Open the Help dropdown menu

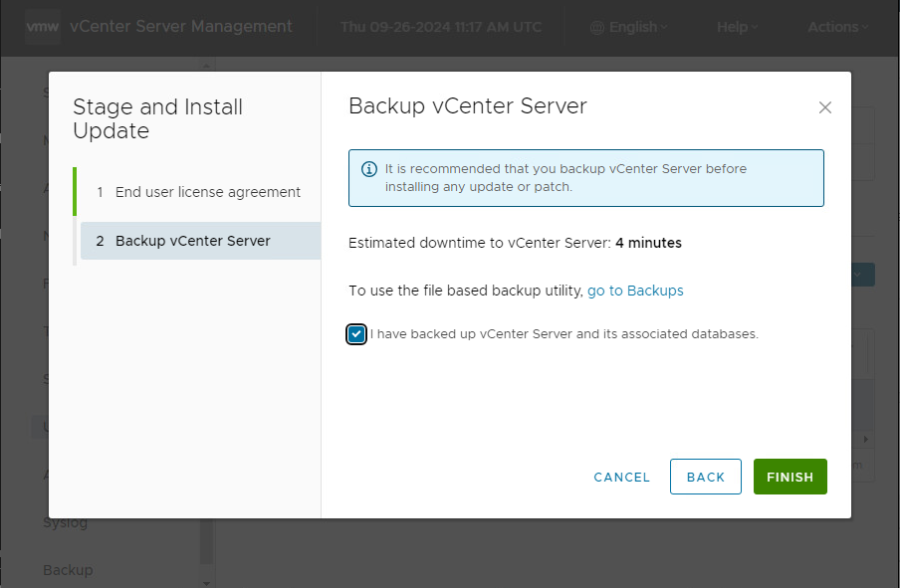pos(738,27)
